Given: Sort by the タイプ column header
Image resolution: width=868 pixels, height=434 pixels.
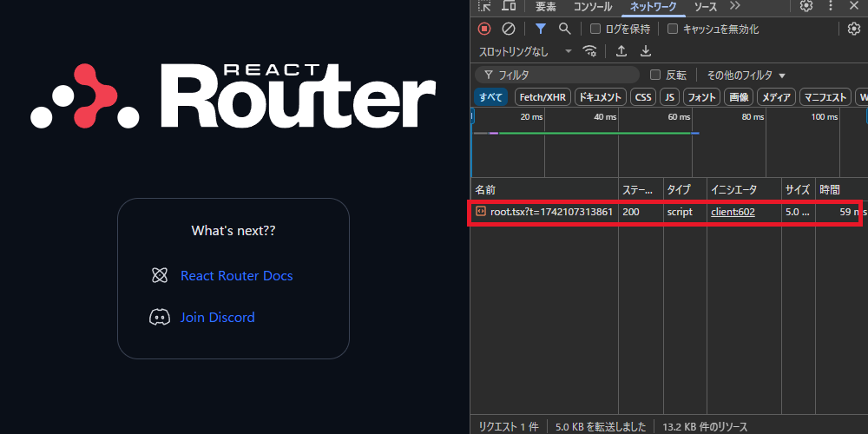Looking at the screenshot, I should click(x=686, y=190).
